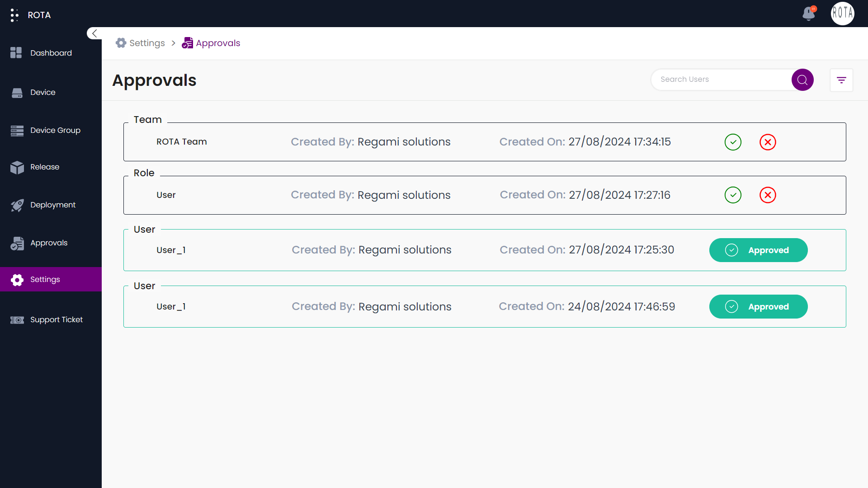Click the Settings breadcrumb link
Image resolution: width=868 pixels, height=488 pixels.
[146, 43]
